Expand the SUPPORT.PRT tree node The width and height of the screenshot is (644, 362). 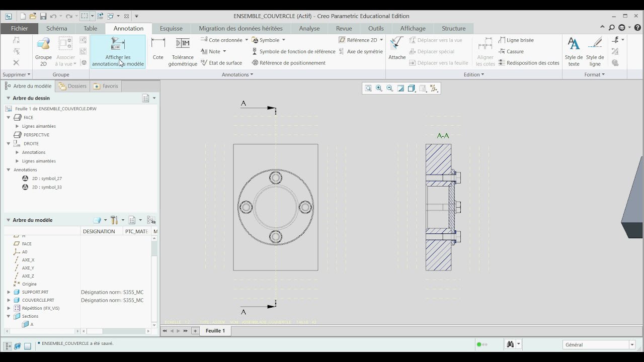[x=9, y=292]
